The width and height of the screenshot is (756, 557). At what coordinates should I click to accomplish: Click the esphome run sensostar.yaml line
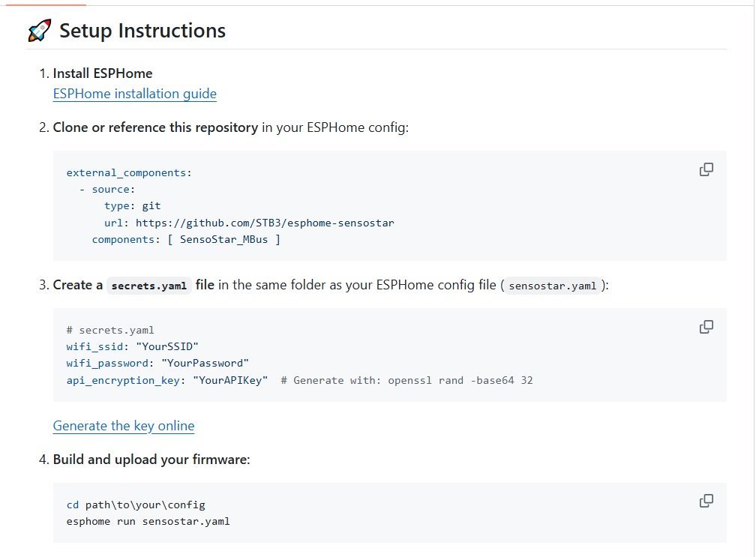[148, 521]
